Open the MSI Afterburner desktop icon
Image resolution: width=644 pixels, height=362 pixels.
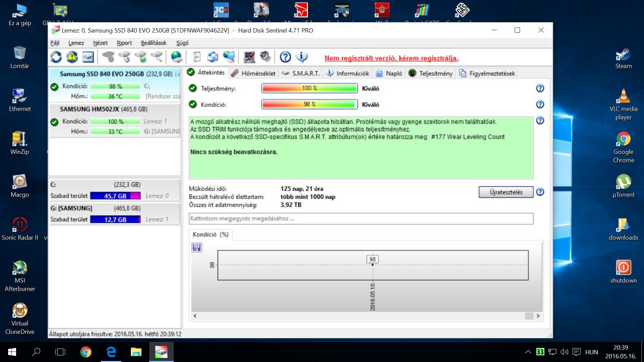20,276
